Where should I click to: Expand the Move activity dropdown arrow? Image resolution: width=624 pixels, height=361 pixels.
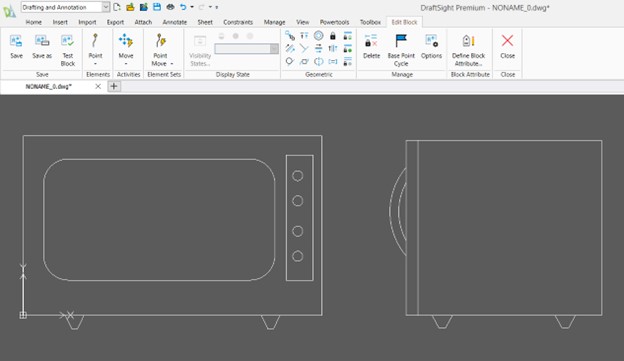(x=126, y=64)
